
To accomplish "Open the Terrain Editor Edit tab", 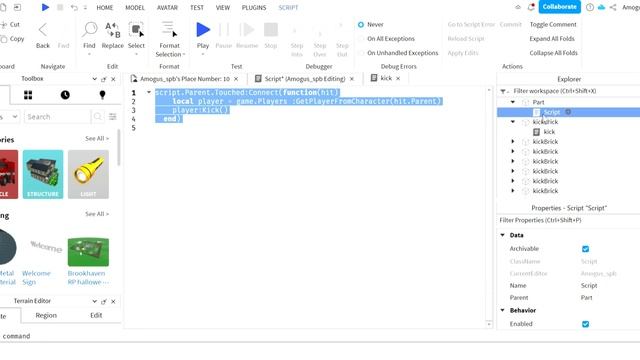I will [x=96, y=316].
